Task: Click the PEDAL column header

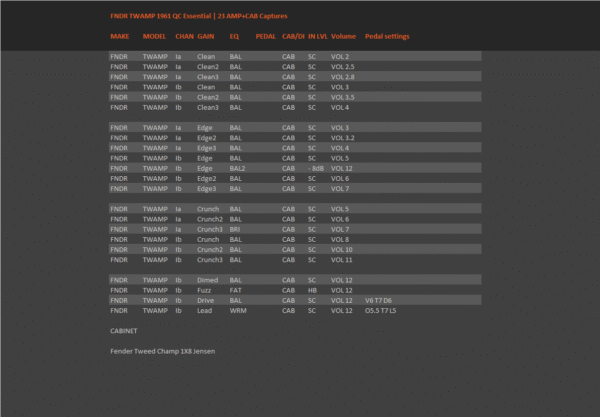Action: point(266,37)
